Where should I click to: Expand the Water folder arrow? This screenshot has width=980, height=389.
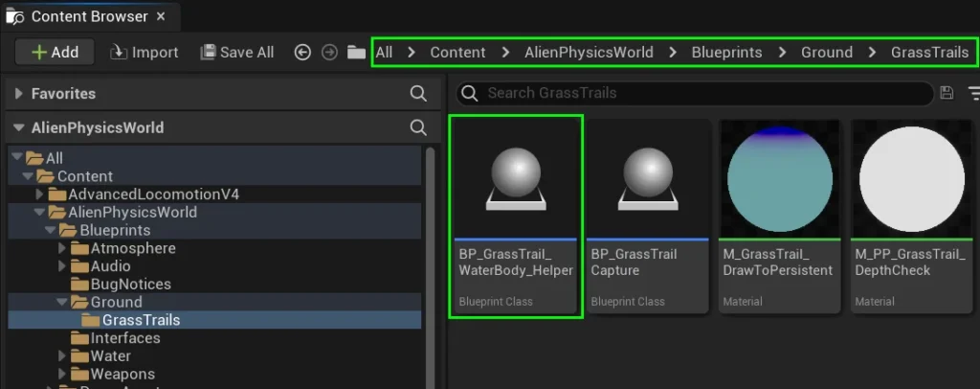pyautogui.click(x=64, y=356)
